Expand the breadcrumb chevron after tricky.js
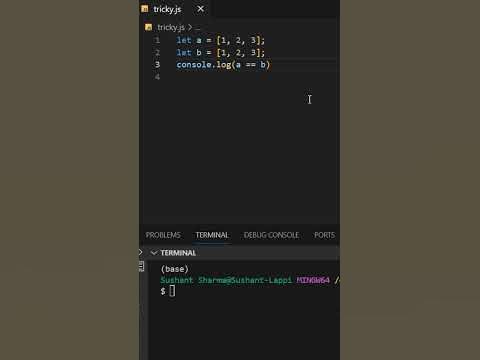Viewport: 480px width, 360px height. [x=190, y=27]
